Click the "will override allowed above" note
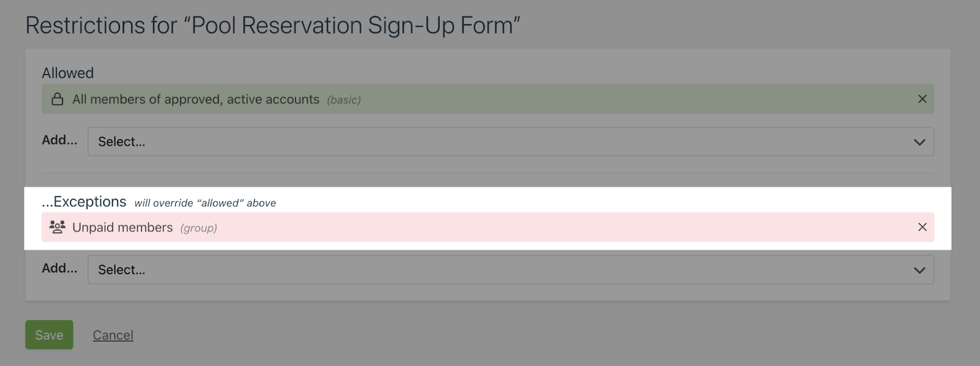 [x=205, y=203]
